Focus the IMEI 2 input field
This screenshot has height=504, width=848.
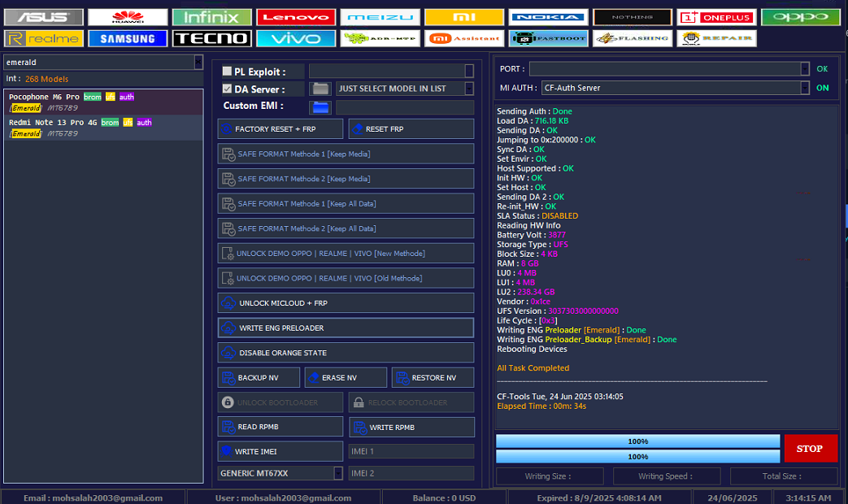tap(411, 473)
